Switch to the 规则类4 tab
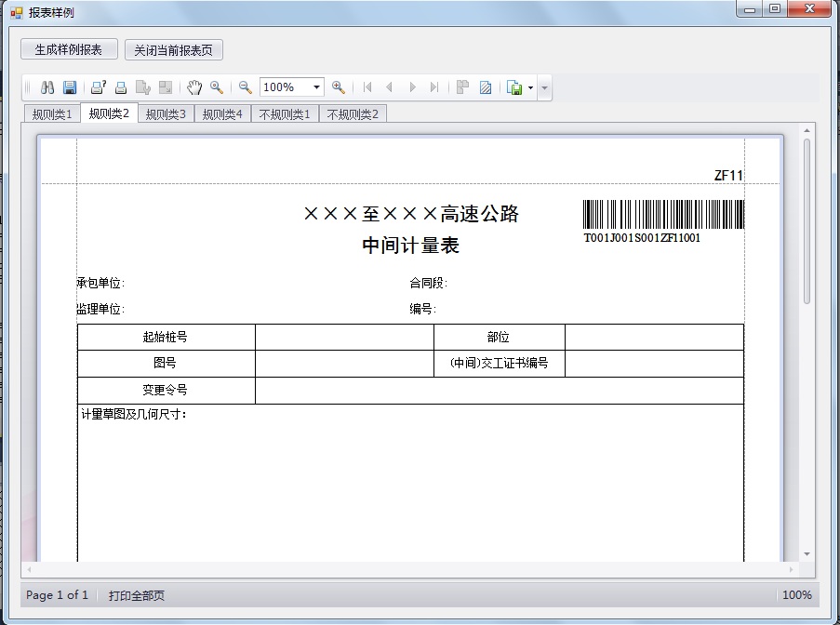 [222, 114]
